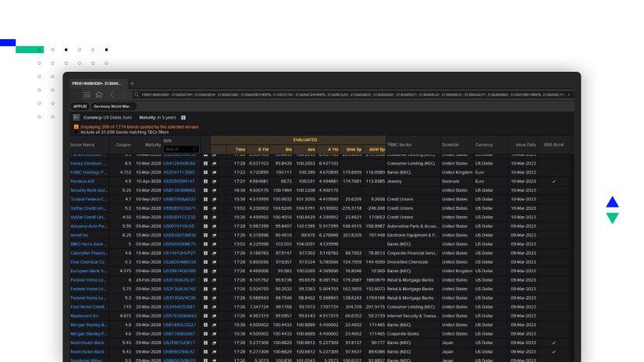This screenshot has height=362, width=644.
Task: Go to Home via the house icon
Action: coord(98,94)
